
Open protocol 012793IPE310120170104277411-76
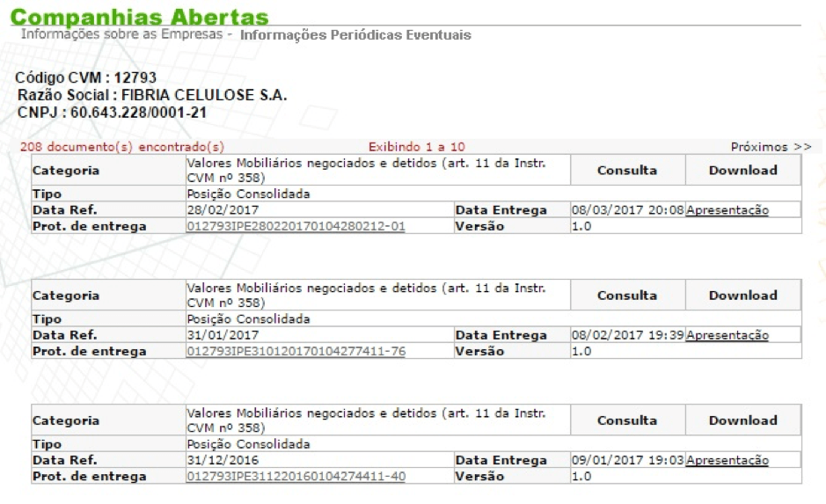[296, 351]
